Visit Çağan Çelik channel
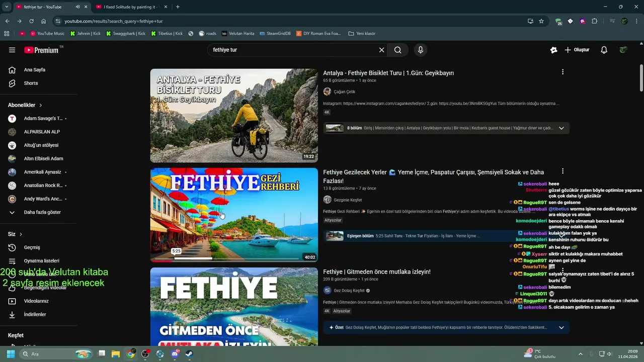644x362 pixels. click(x=344, y=92)
